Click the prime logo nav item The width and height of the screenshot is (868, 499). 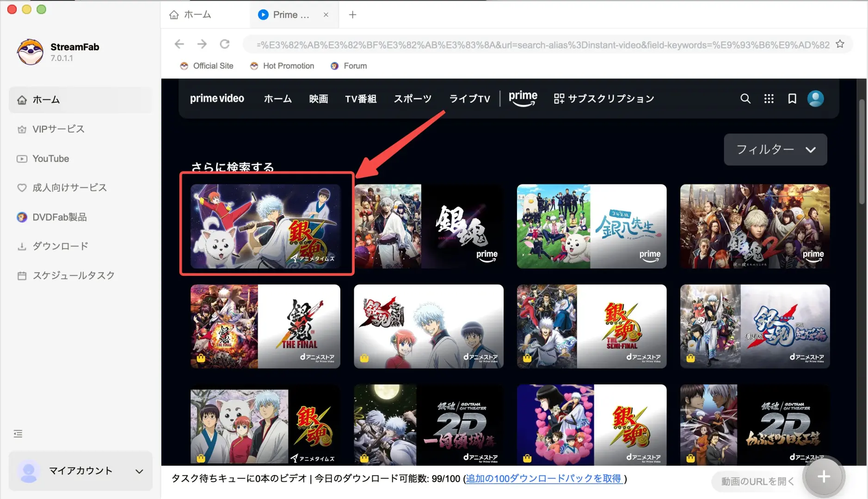coord(523,98)
